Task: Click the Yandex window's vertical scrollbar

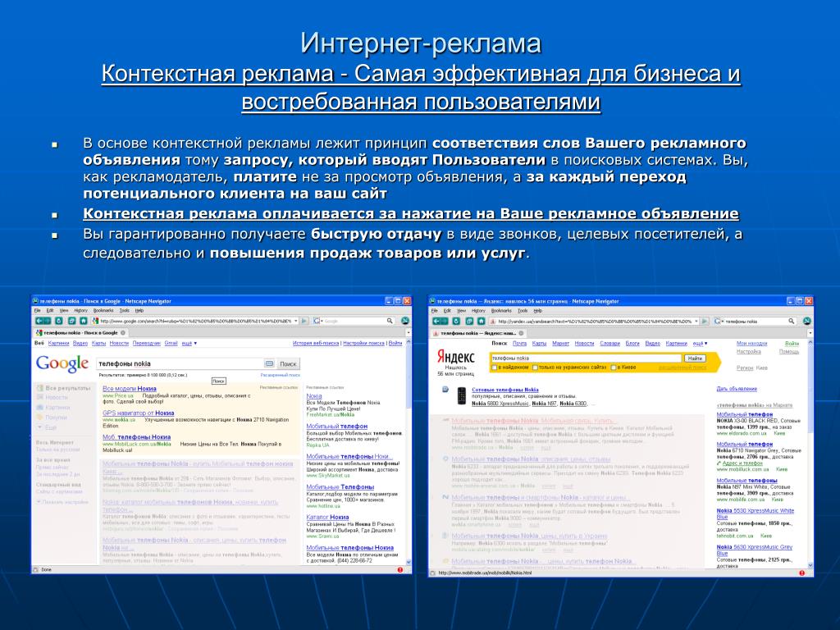Action: coord(810,453)
